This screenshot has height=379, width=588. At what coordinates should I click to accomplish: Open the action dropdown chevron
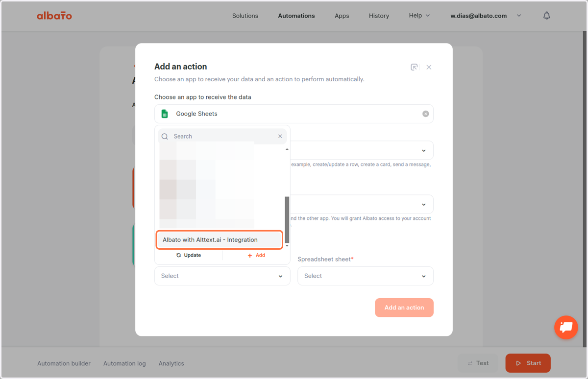point(424,150)
